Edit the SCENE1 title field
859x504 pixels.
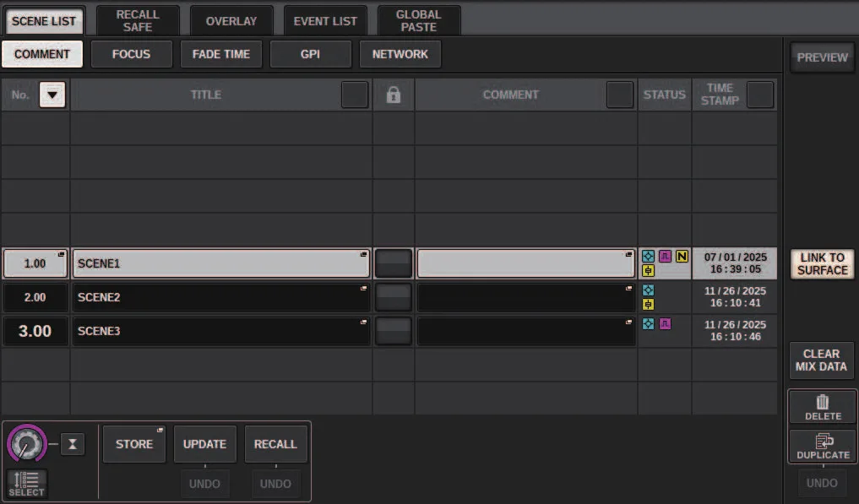(x=220, y=263)
